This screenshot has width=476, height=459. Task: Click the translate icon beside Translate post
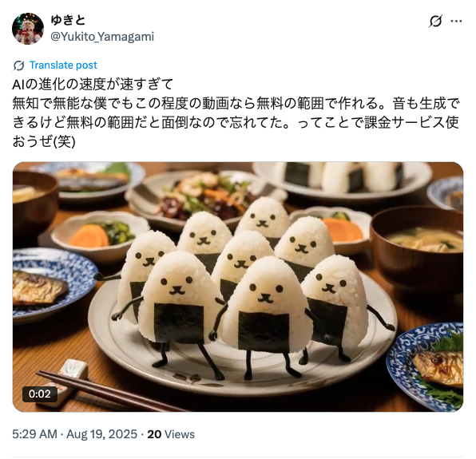[19, 65]
